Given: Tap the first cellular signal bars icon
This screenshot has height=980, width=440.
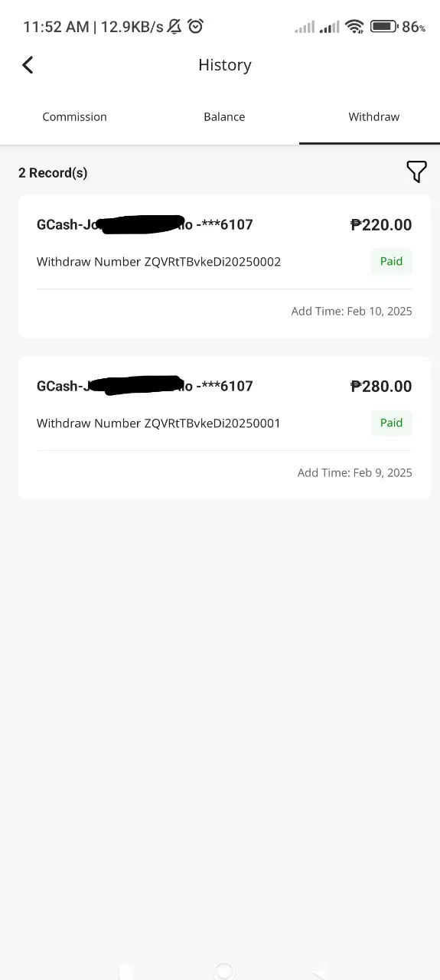Looking at the screenshot, I should point(305,28).
